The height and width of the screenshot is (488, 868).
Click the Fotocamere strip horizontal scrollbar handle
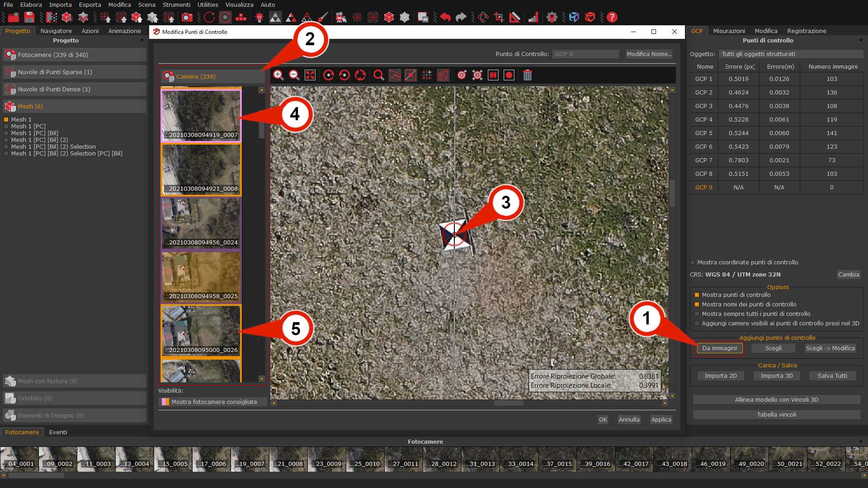36,475
